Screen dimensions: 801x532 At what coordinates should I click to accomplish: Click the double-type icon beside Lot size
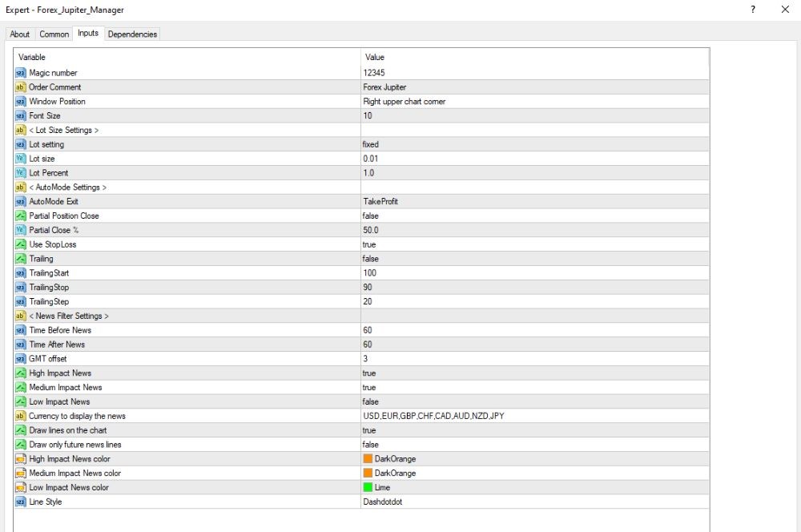click(21, 159)
